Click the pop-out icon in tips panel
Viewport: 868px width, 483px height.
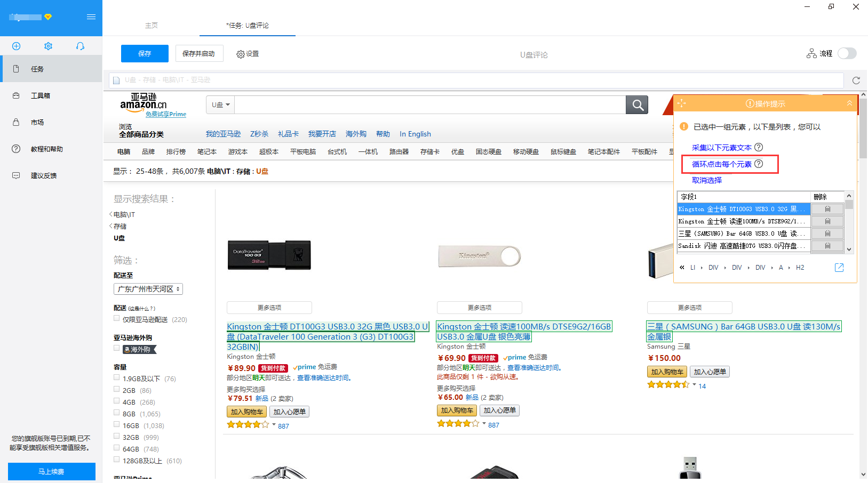point(839,268)
